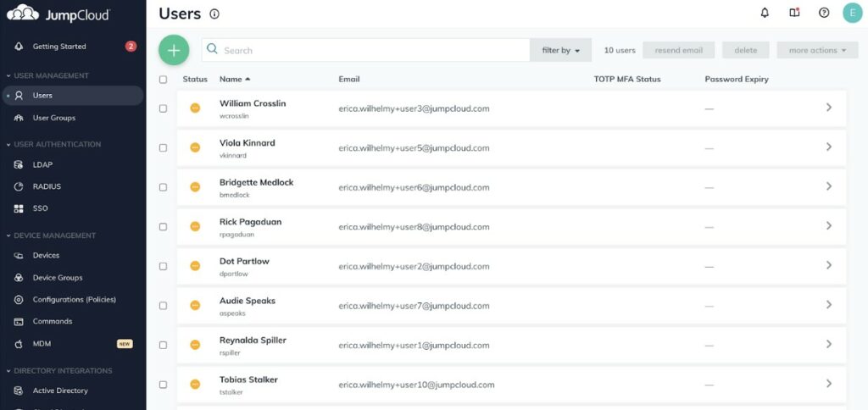Click the SSO grid icon

(19, 208)
